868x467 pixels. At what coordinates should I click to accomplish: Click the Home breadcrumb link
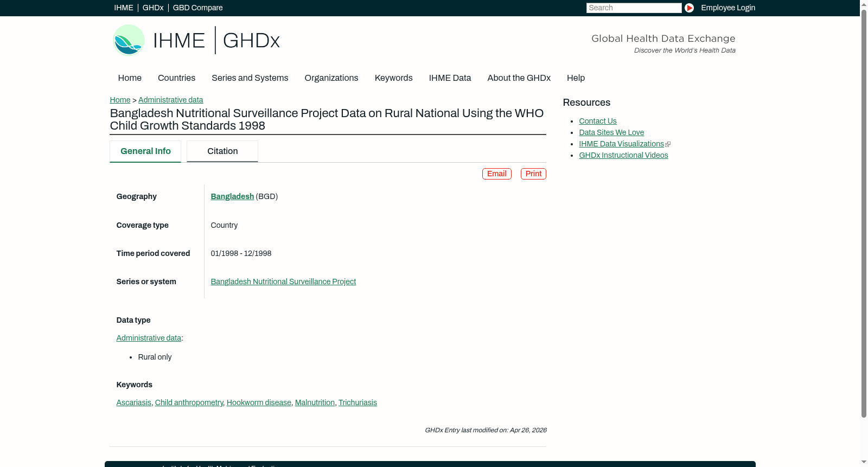[x=120, y=100]
